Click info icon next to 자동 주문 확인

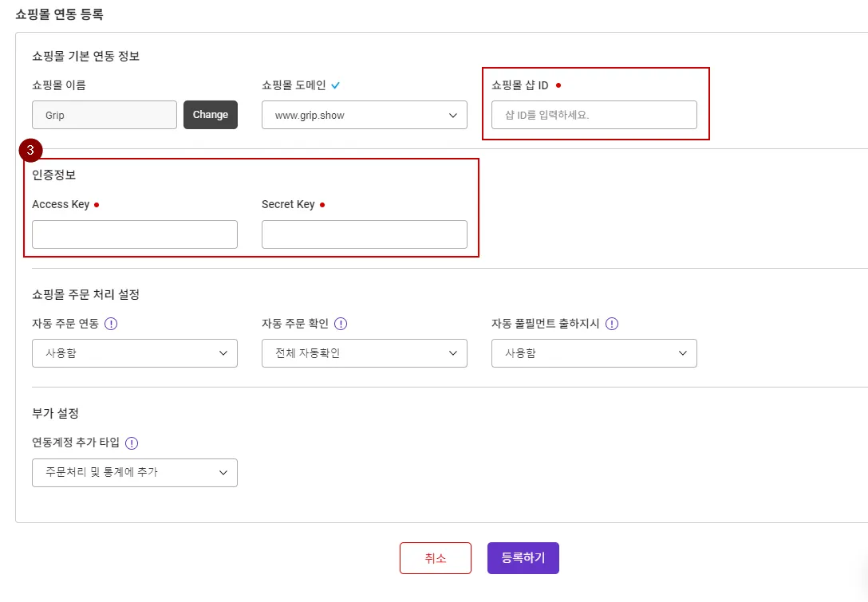341,324
